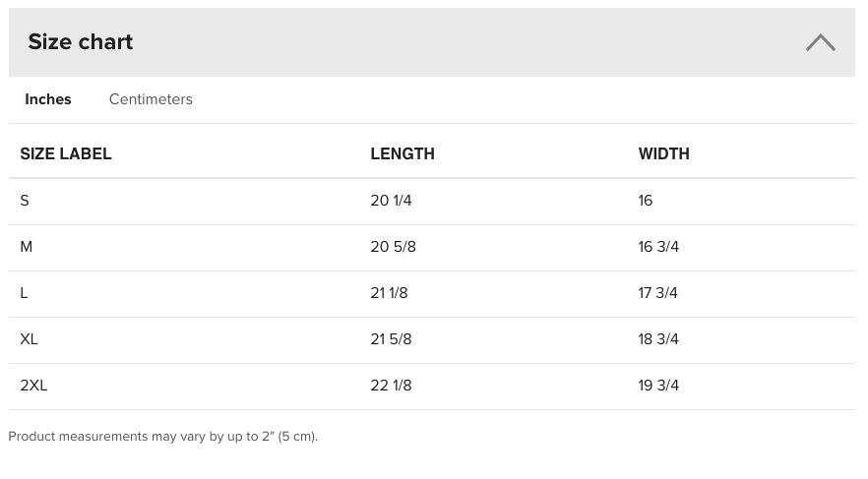
Task: Click the LENGTH column header
Action: [403, 153]
